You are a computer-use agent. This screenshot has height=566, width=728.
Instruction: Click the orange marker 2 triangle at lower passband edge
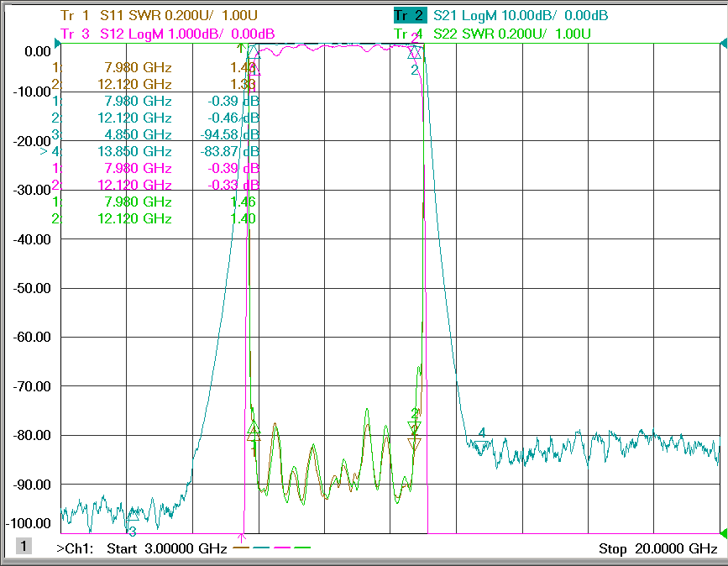(x=414, y=444)
